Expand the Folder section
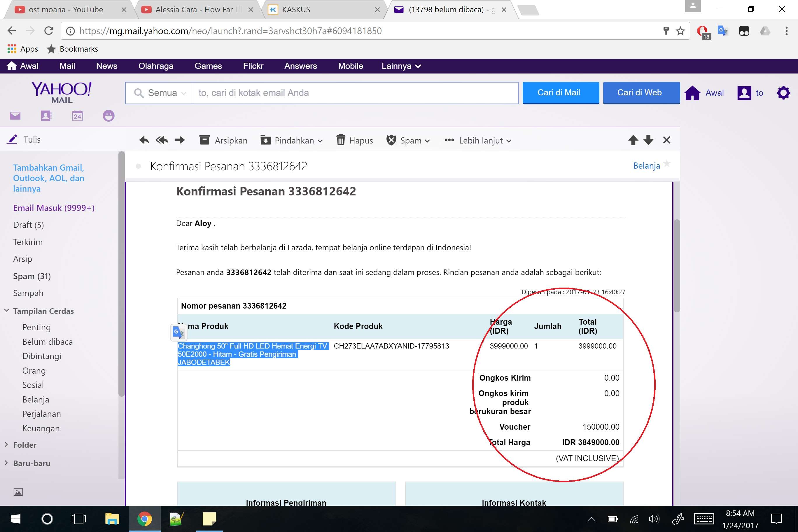Screen dimensions: 798x532 click(6, 444)
